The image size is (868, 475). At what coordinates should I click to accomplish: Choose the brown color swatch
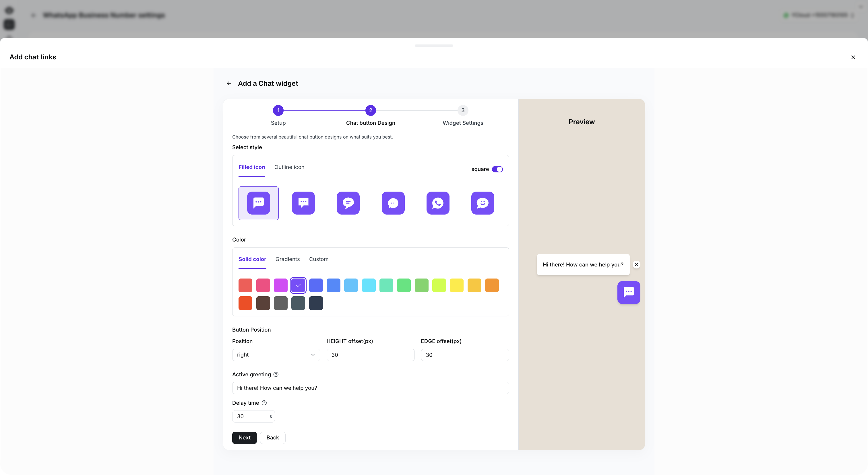[263, 303]
